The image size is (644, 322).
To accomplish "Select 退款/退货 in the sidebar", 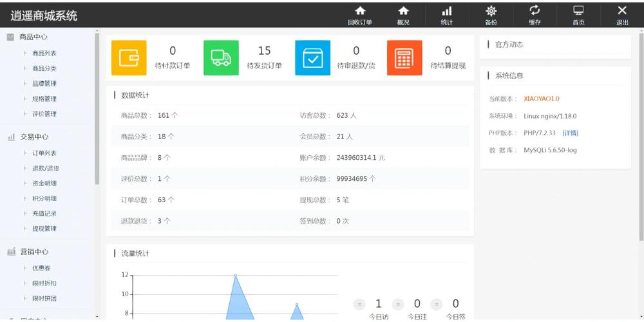I will click(x=46, y=168).
